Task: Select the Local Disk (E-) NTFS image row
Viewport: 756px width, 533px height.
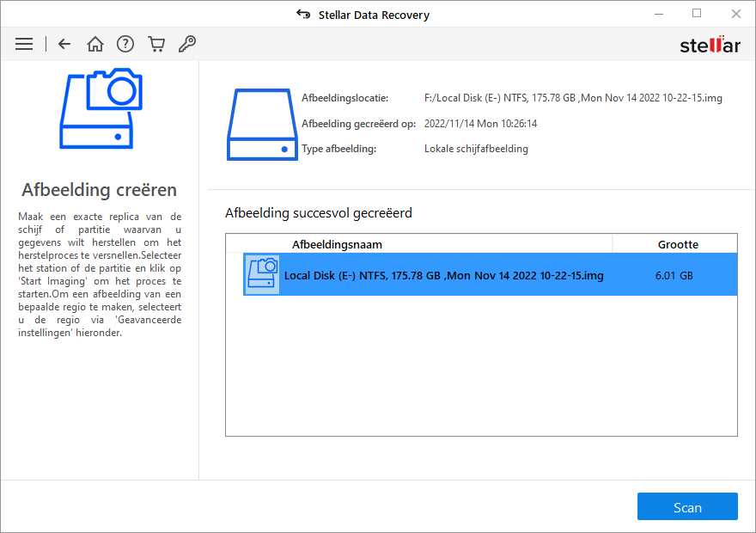Action: [443, 276]
